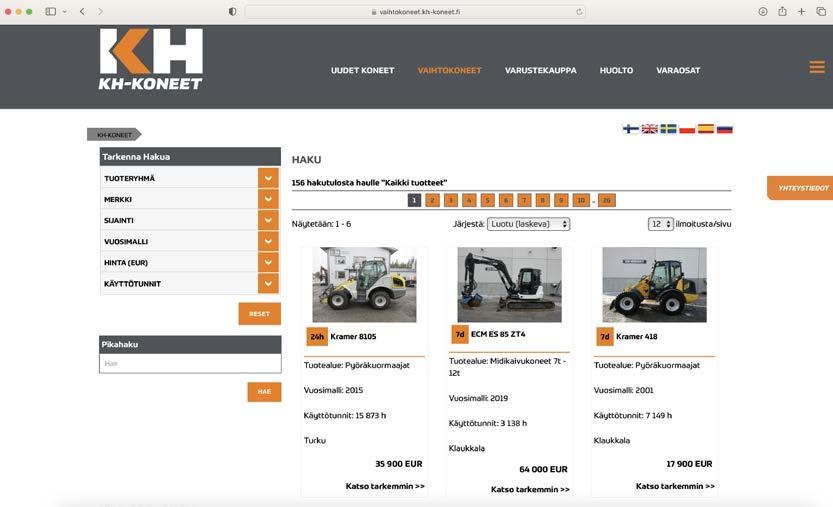Viewport: 833px width, 507px height.
Task: Click the Hae search button
Action: pos(264,392)
